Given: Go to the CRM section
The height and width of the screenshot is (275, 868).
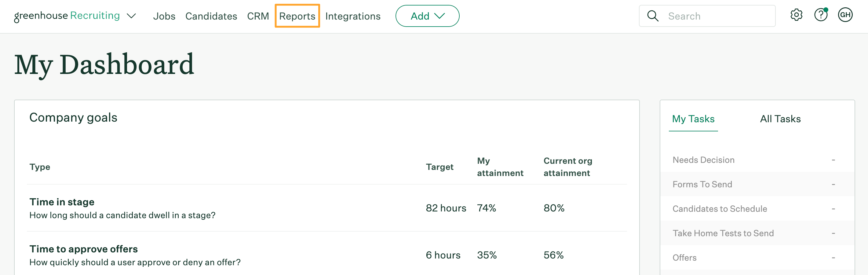Looking at the screenshot, I should (258, 16).
